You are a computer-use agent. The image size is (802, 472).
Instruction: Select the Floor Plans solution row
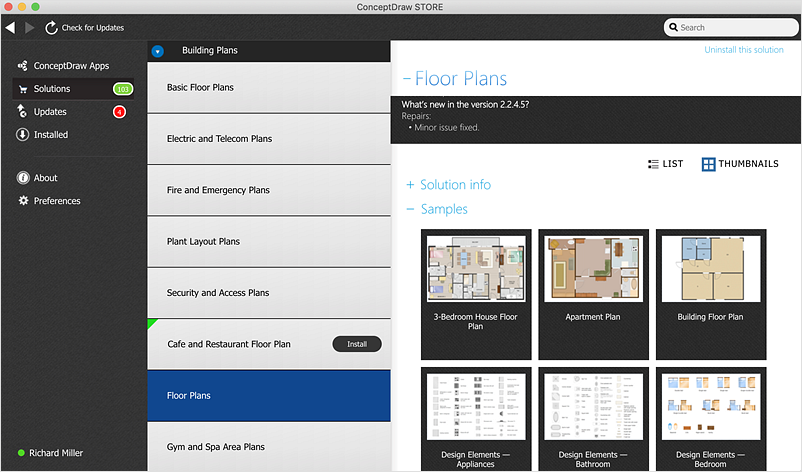click(x=269, y=395)
